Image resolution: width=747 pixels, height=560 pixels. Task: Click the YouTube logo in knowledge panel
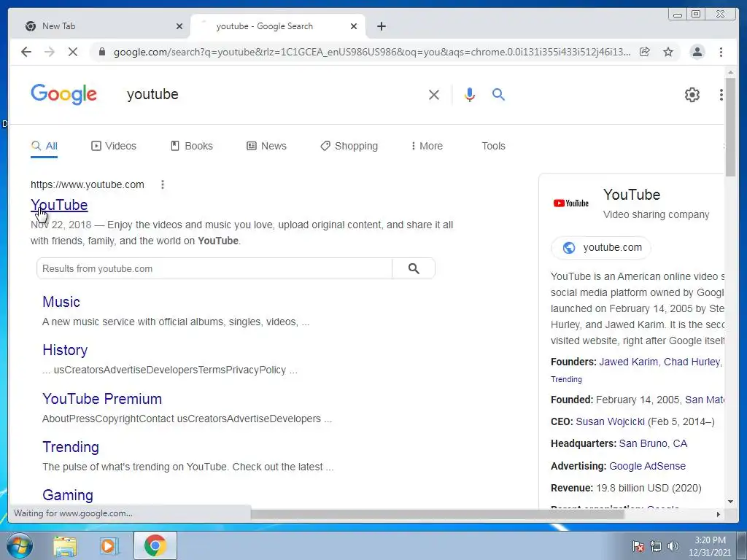pyautogui.click(x=570, y=203)
